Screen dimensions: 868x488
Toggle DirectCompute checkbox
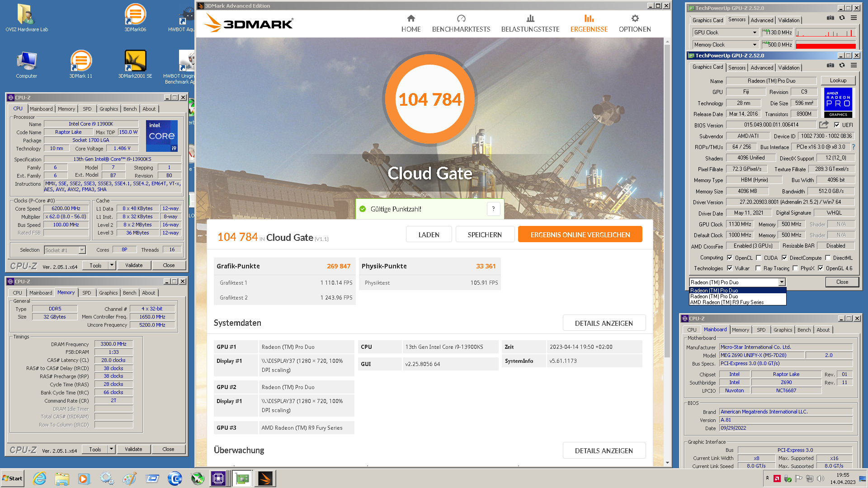pos(784,258)
